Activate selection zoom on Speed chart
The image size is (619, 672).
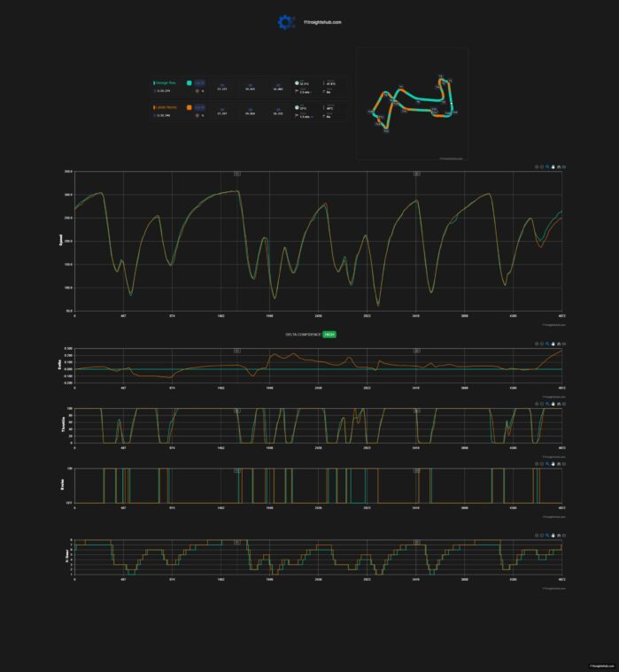click(x=547, y=166)
